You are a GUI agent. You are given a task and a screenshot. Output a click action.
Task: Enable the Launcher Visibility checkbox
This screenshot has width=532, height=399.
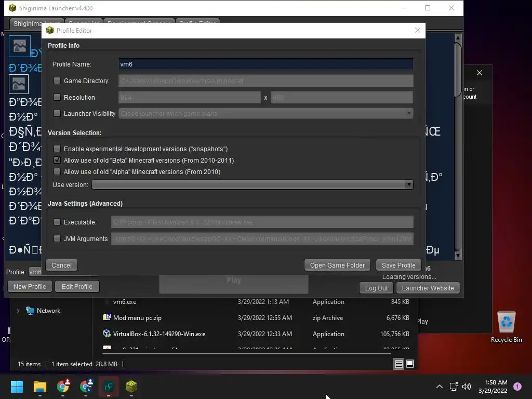coord(57,113)
